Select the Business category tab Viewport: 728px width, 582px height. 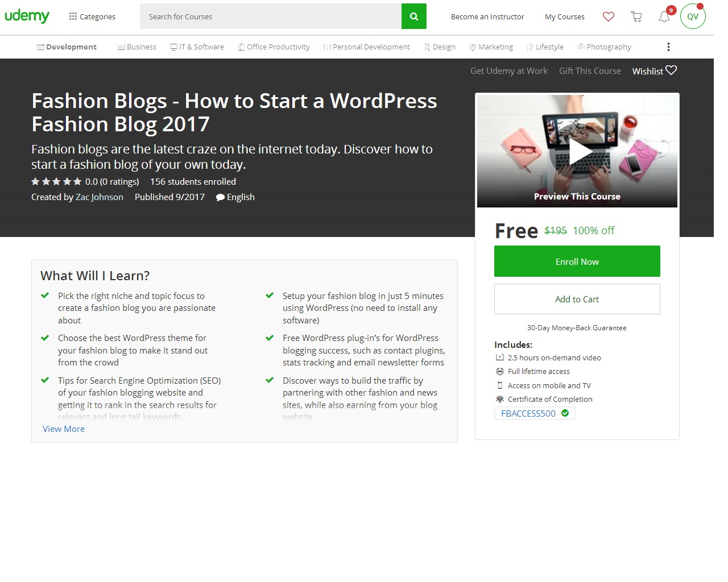tap(137, 47)
